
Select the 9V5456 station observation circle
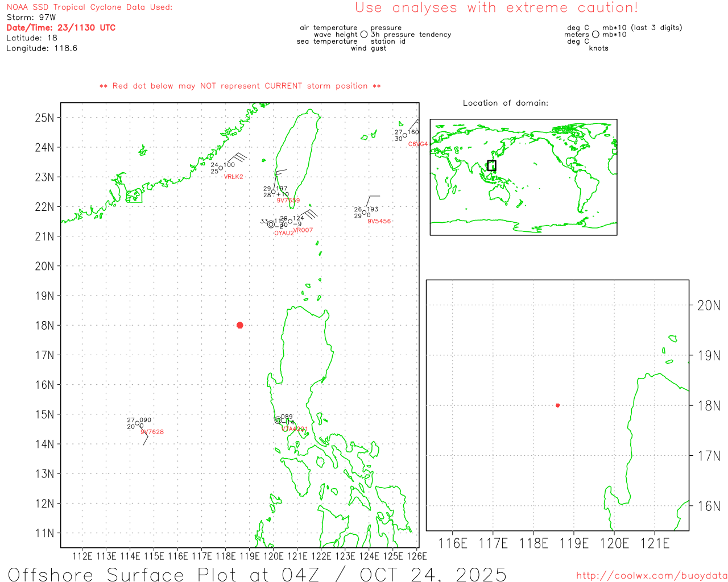point(365,213)
